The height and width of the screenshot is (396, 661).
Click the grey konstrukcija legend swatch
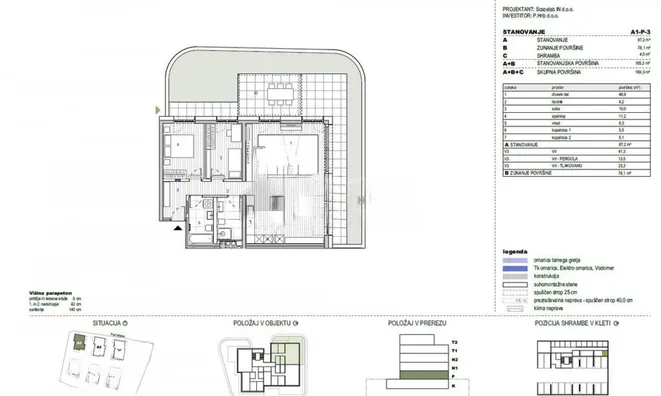[515, 277]
